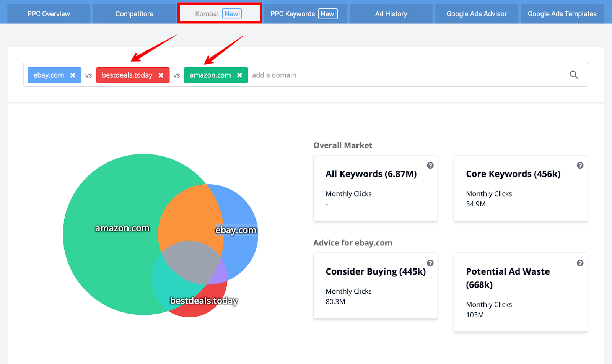Select the Kombat tab

(220, 14)
